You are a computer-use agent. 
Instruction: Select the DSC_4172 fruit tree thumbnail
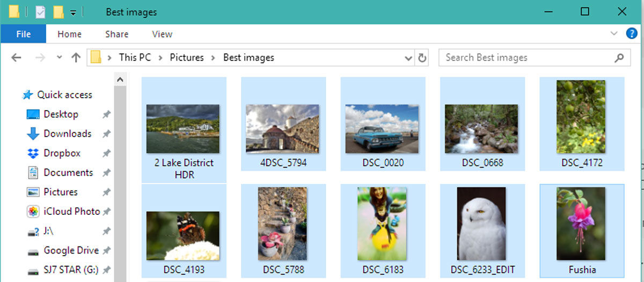click(581, 117)
